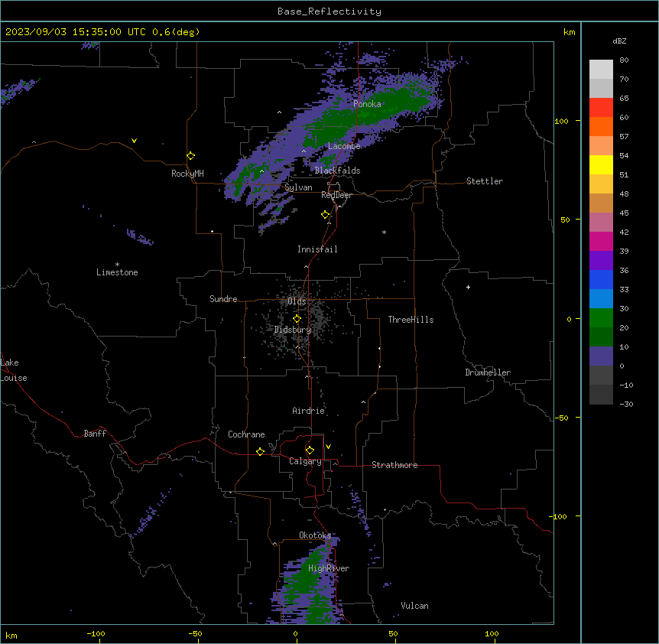Pick the dark orange 57-60 dBZ swatch
The height and width of the screenshot is (644, 659).
tap(601, 126)
